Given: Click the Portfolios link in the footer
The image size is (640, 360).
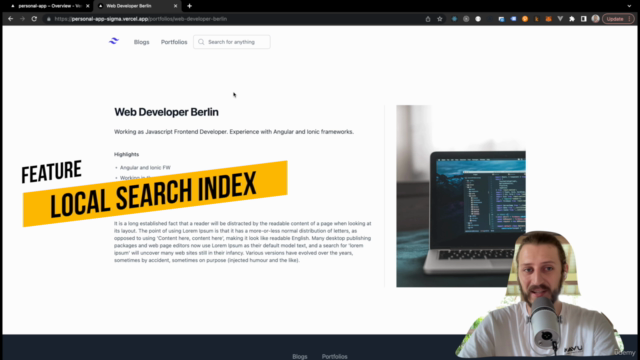Looking at the screenshot, I should tap(334, 356).
